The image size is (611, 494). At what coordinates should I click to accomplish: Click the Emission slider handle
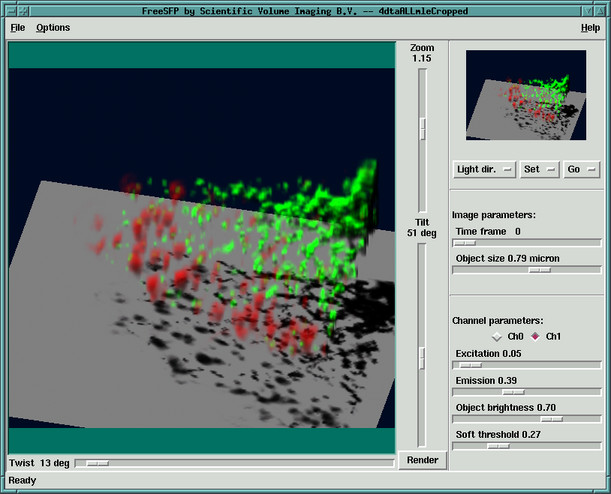(513, 392)
